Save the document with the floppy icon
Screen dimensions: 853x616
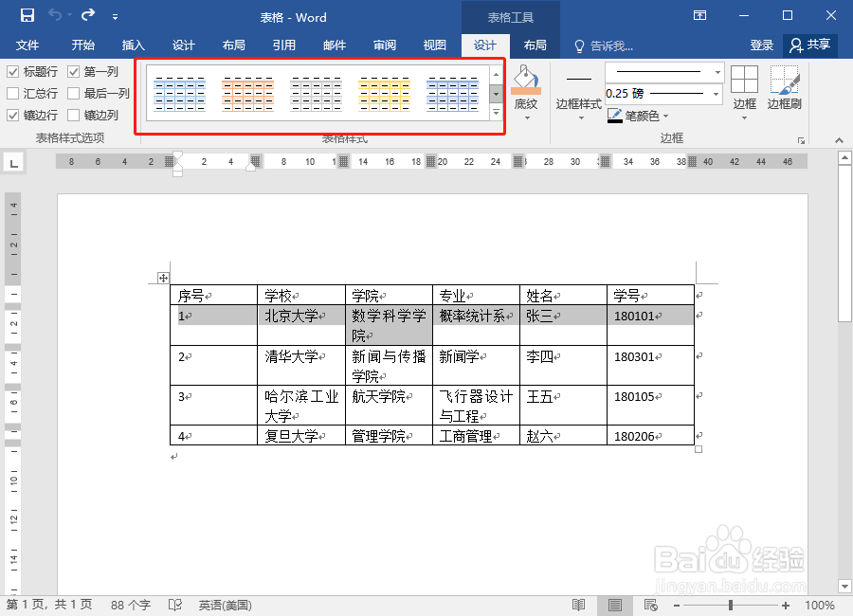[x=27, y=15]
